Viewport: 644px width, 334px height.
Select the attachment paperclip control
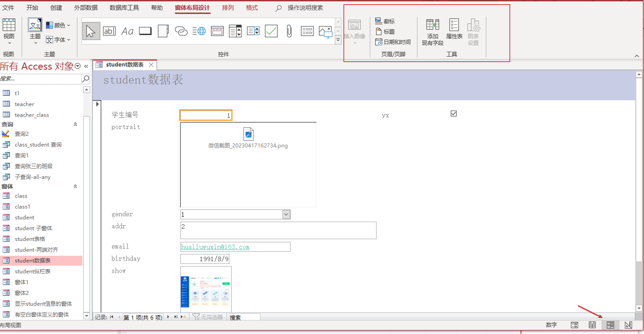(x=289, y=31)
